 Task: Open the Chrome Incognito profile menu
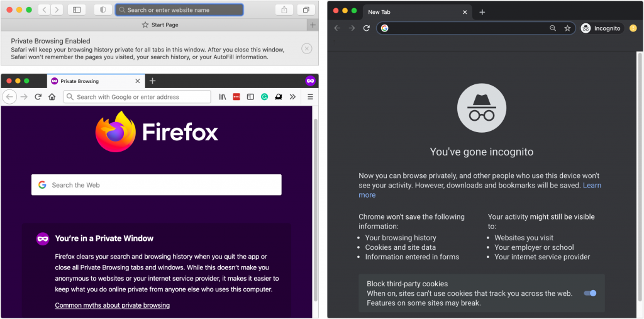[601, 28]
